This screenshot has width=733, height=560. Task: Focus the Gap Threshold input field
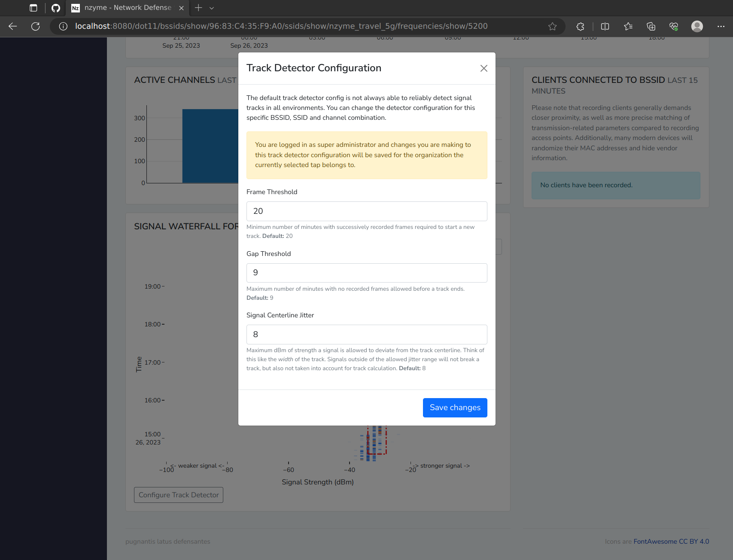[367, 273]
